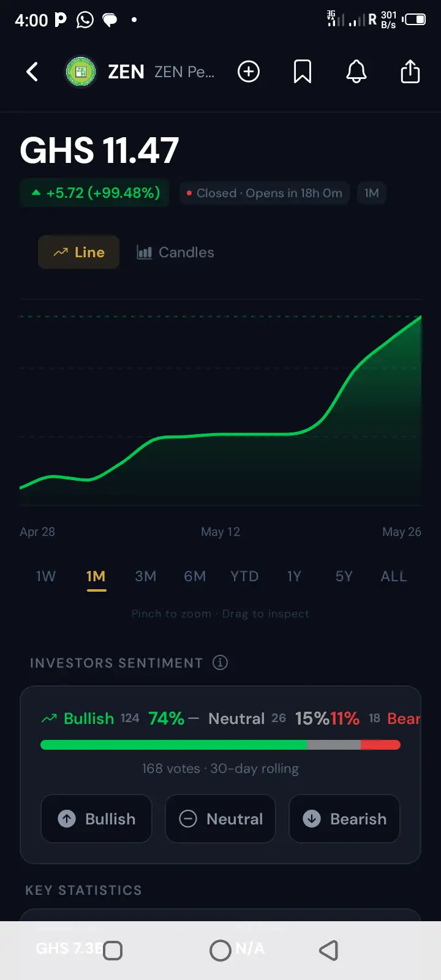
Task: Open the ZEN company logo
Action: tap(81, 72)
